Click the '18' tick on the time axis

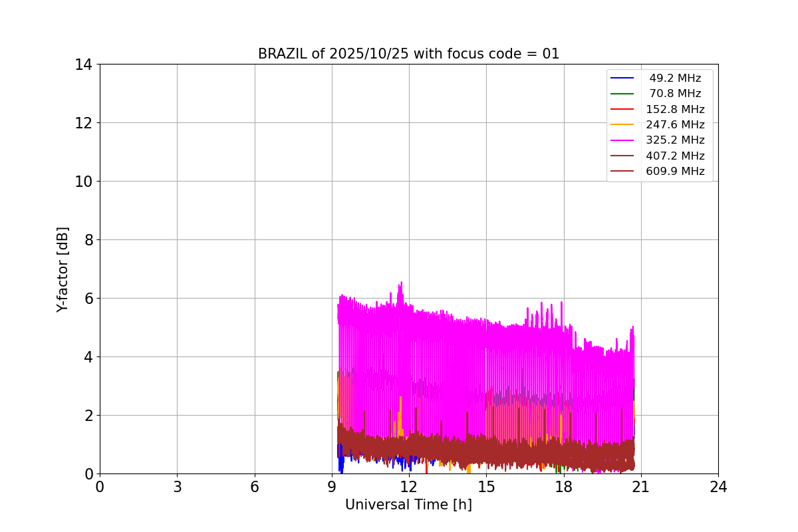[564, 487]
